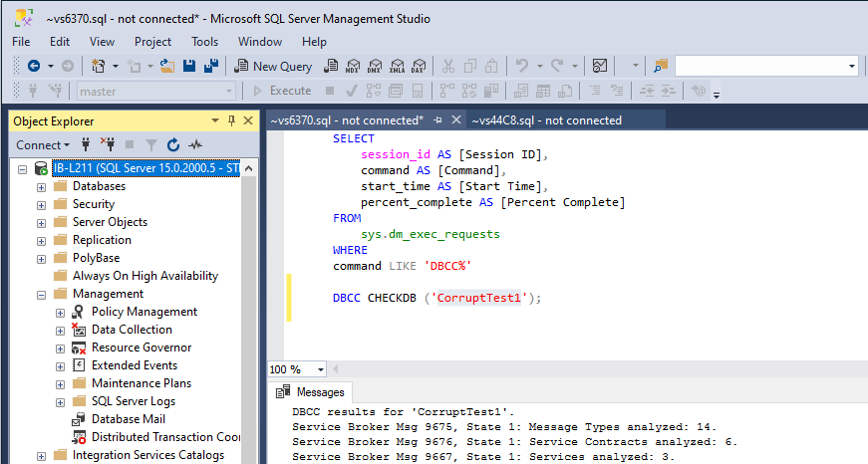This screenshot has width=868, height=464.
Task: Click Object Explorer activity monitor pulse icon
Action: click(x=195, y=145)
